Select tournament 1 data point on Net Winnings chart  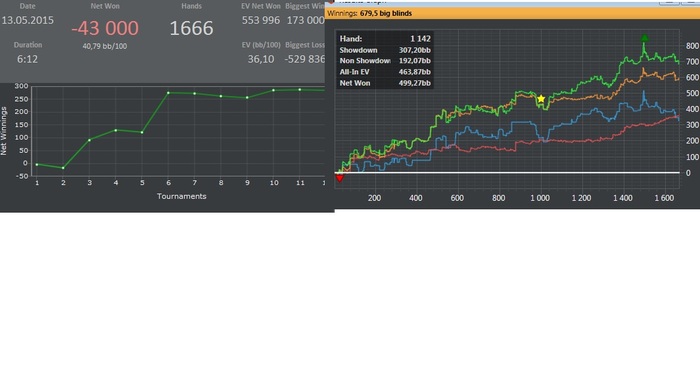coord(37,165)
